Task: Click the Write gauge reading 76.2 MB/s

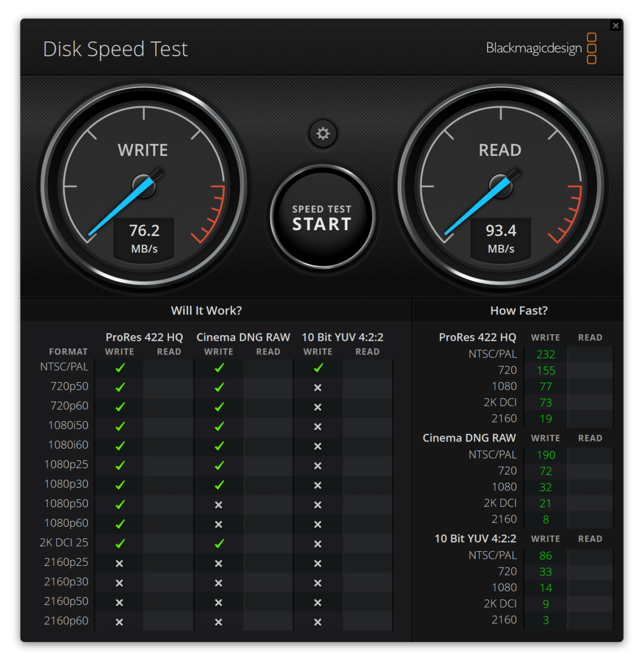Action: click(144, 186)
